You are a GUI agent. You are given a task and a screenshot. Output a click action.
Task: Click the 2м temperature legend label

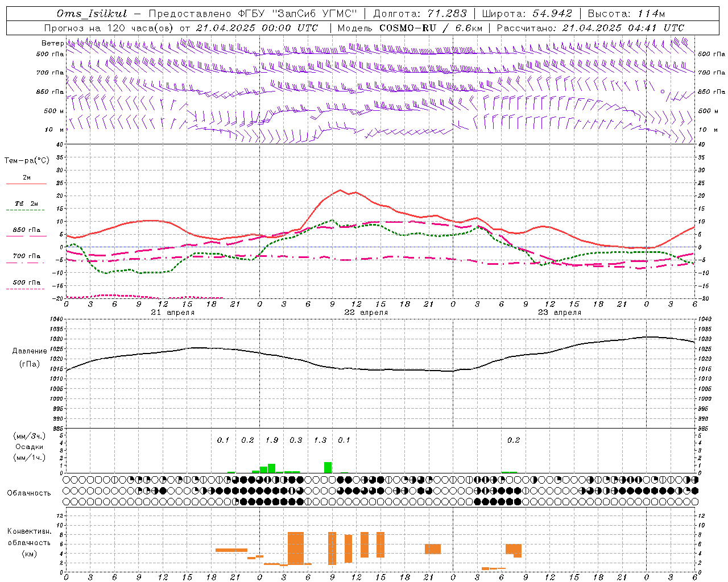pyautogui.click(x=27, y=178)
